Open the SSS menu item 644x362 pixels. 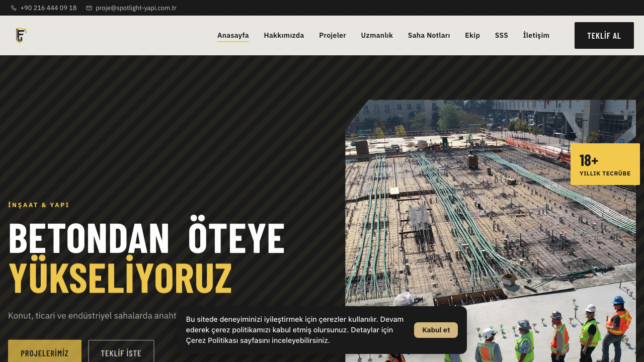[502, 35]
